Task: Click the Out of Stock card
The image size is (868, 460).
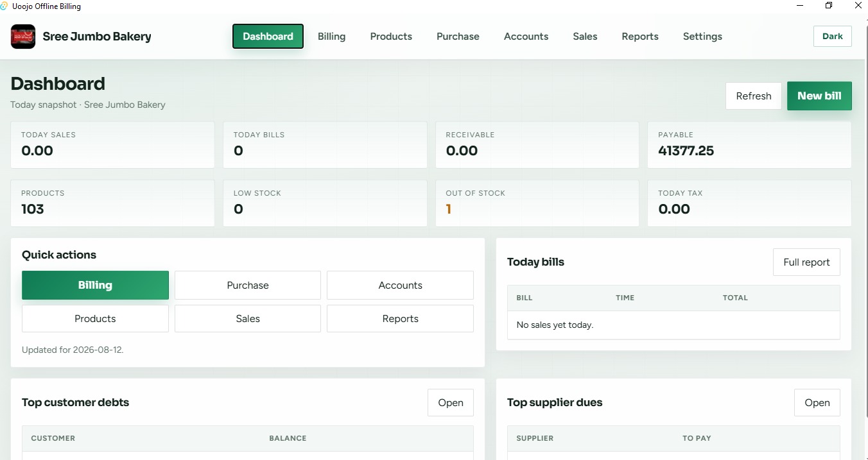Action: [537, 203]
